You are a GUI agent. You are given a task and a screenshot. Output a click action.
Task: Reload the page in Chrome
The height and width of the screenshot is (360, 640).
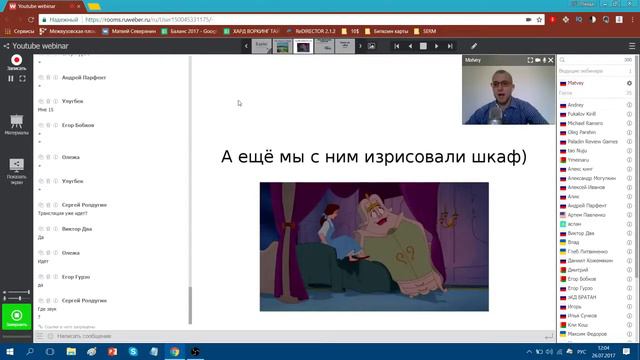click(31, 20)
